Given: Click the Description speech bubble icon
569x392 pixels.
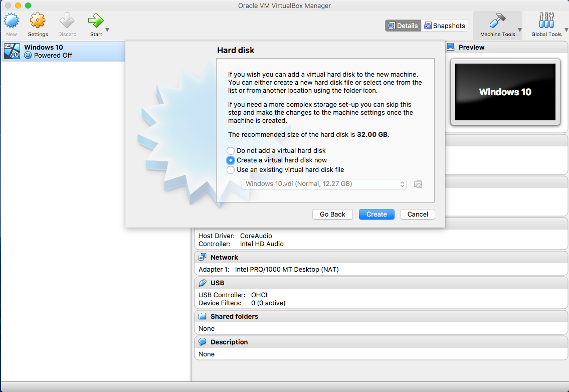Looking at the screenshot, I should (x=203, y=342).
